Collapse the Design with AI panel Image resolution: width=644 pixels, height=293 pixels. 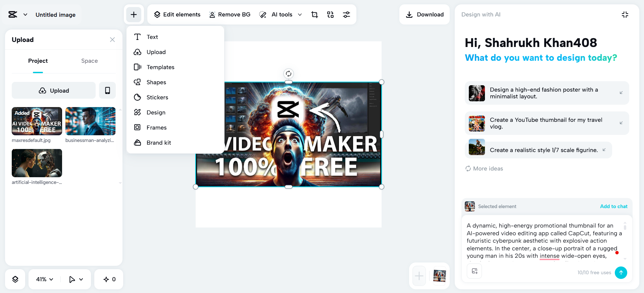point(625,14)
